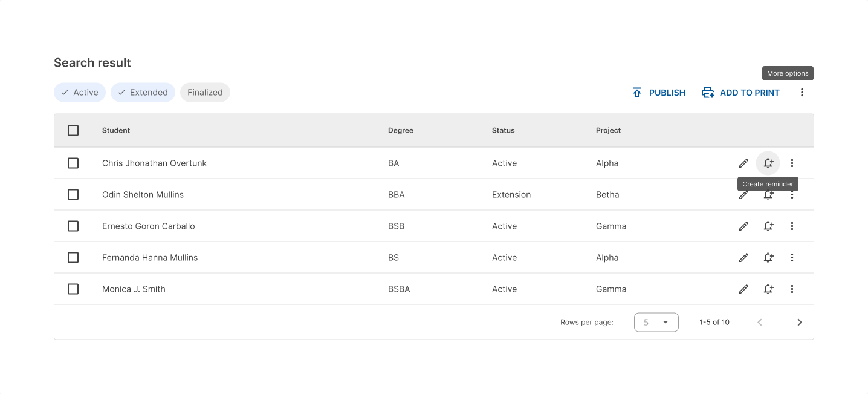
Task: Add reminder bell for Fernanda Hanna Mullins
Action: tap(768, 257)
